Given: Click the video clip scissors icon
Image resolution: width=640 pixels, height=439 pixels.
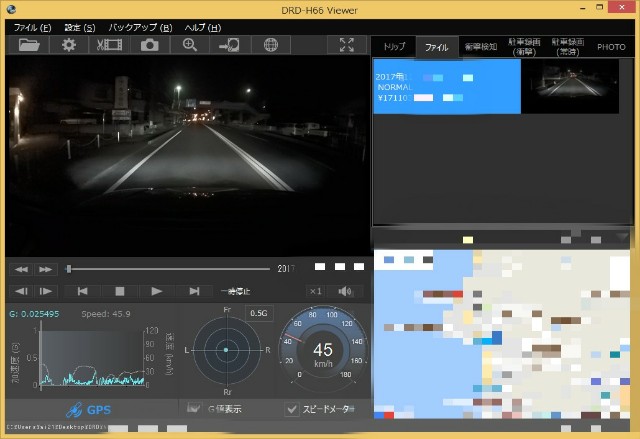Looking at the screenshot, I should point(109,44).
